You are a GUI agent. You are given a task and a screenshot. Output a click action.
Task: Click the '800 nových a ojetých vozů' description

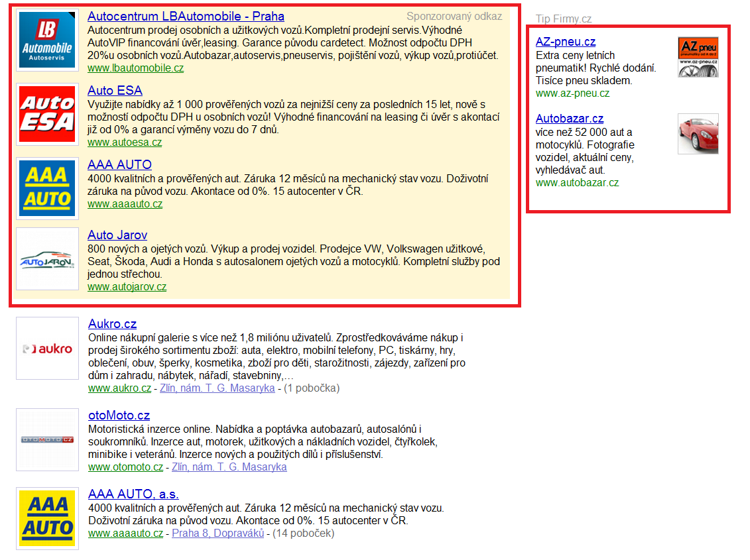(x=294, y=261)
